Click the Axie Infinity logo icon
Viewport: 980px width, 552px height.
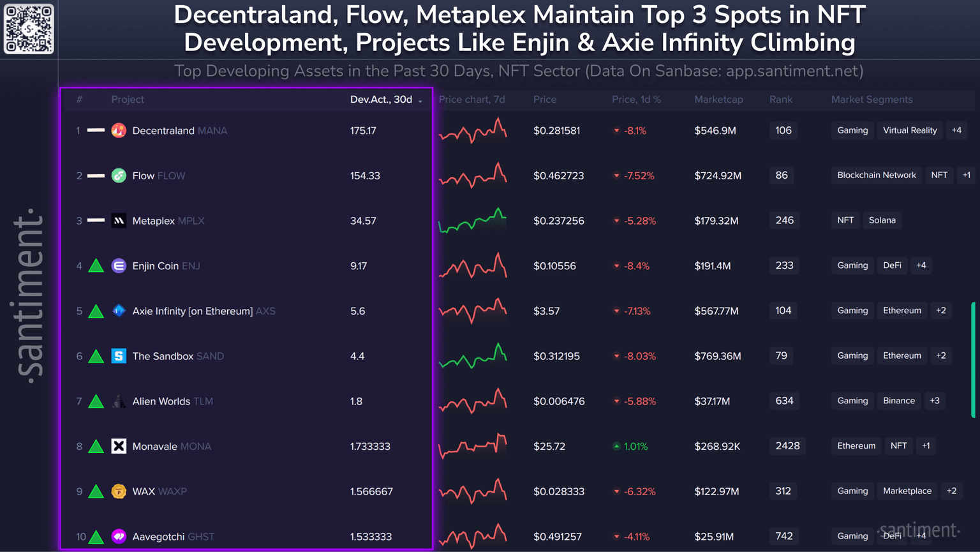(119, 311)
